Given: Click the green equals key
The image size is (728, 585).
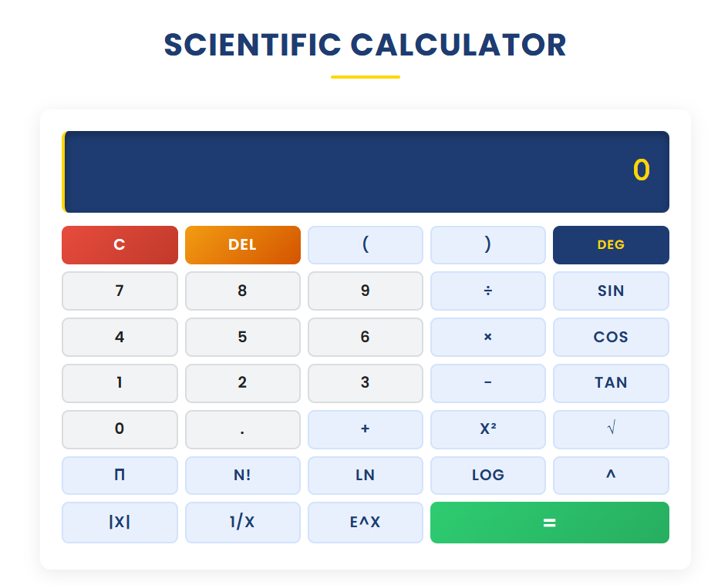Looking at the screenshot, I should click(549, 522).
